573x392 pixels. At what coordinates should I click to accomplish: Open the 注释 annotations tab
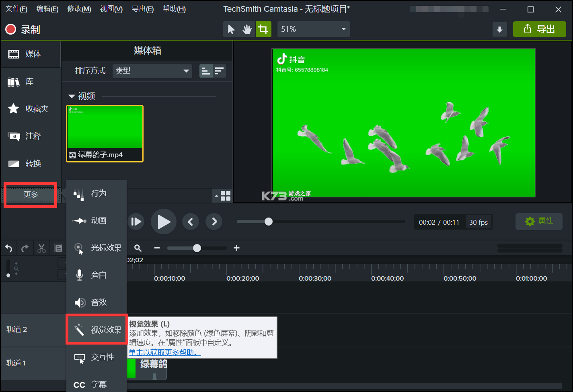coord(31,136)
